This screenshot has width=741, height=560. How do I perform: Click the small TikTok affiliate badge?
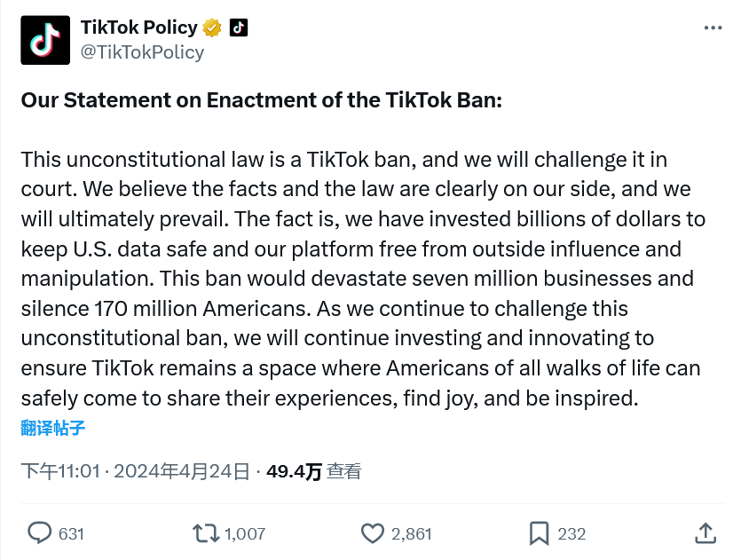pyautogui.click(x=239, y=28)
